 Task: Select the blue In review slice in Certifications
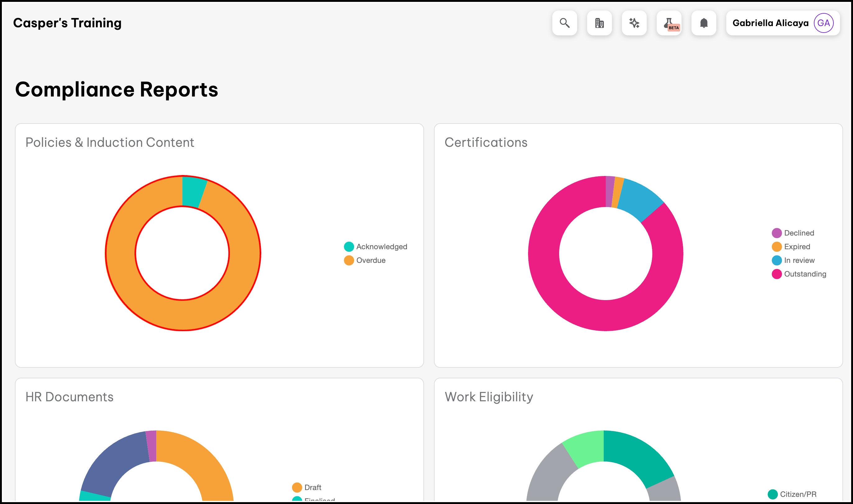(x=639, y=198)
